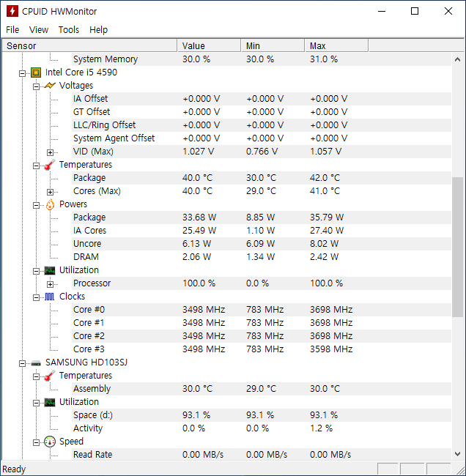Click the Sensor column header
Screen dimensions: 466x476
pos(89,46)
